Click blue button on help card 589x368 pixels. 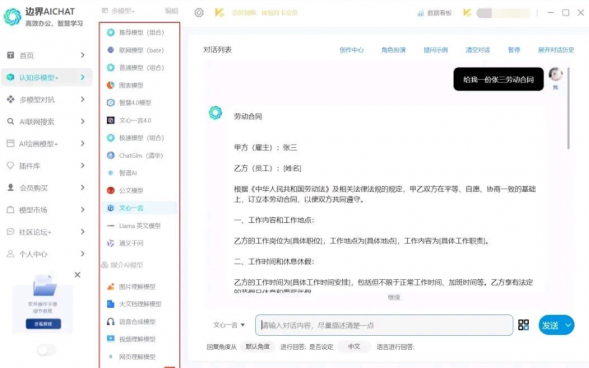43,324
